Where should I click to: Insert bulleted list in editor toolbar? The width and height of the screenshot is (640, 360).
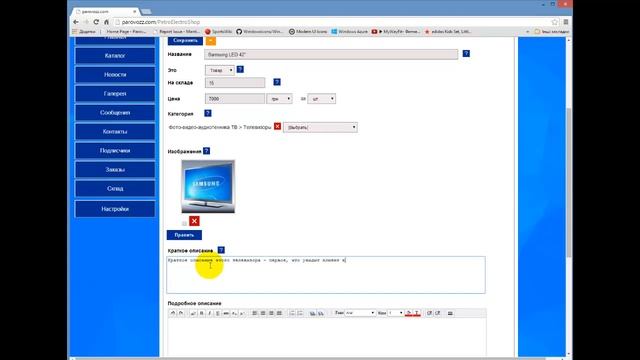pos(300,313)
